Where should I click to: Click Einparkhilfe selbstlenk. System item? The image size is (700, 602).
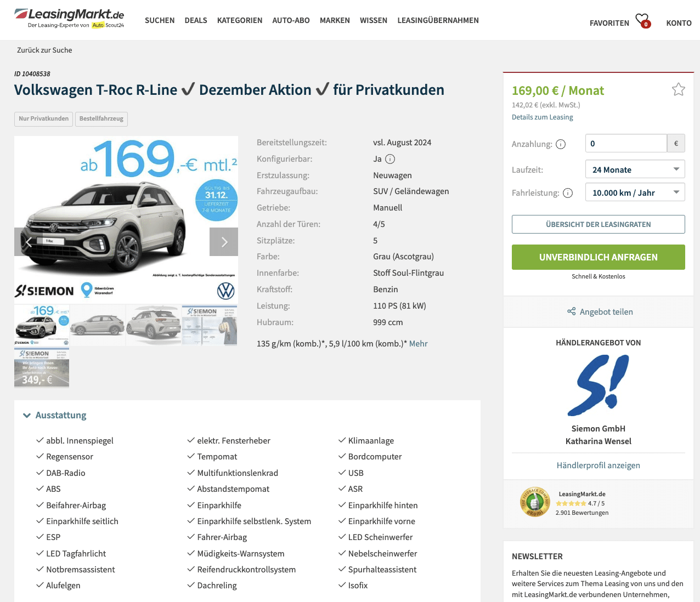coord(254,521)
